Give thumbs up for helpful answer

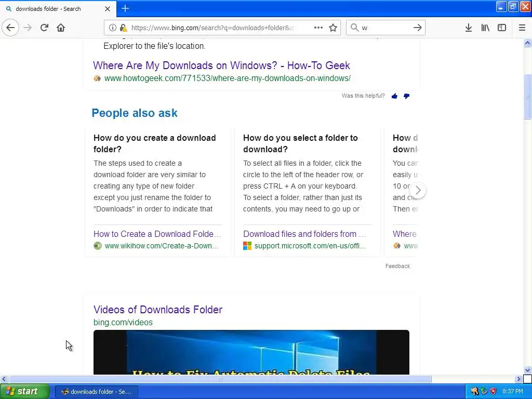pyautogui.click(x=394, y=96)
